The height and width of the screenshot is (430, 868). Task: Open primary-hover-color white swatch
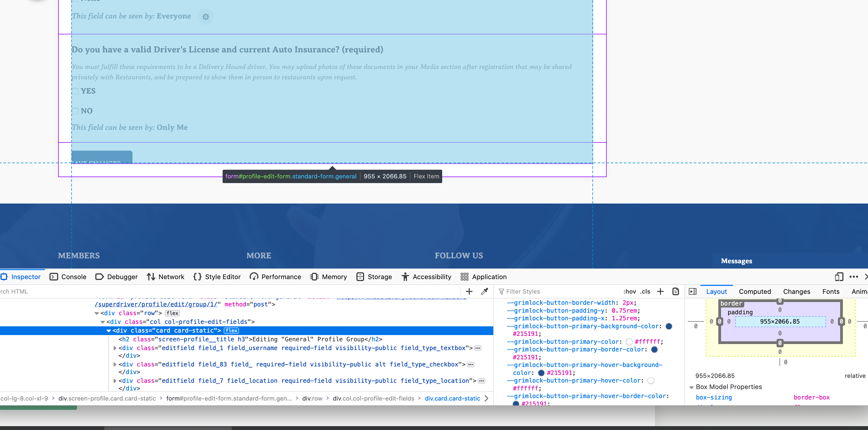tap(651, 381)
